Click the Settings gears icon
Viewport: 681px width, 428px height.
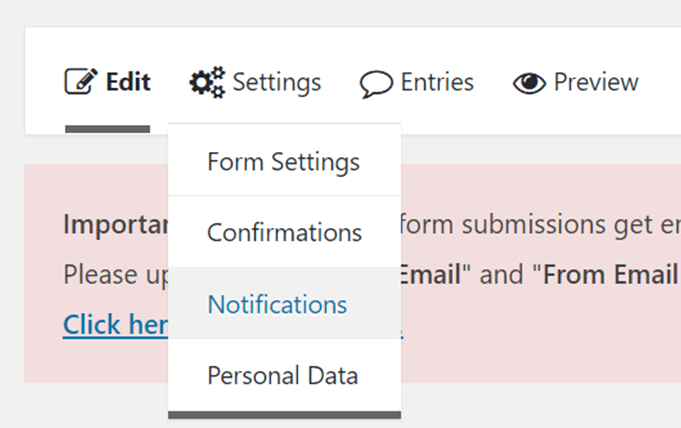pos(207,82)
